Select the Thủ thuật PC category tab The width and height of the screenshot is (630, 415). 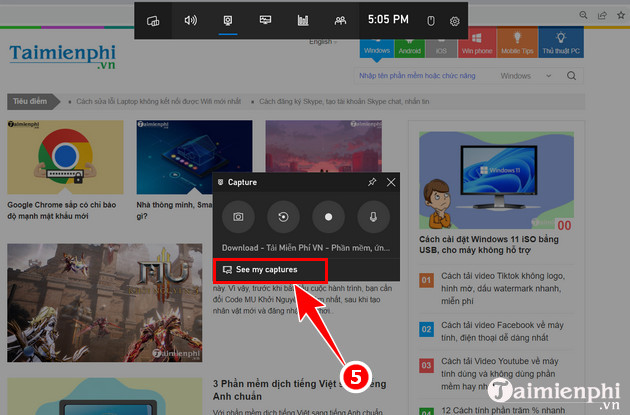[561, 43]
